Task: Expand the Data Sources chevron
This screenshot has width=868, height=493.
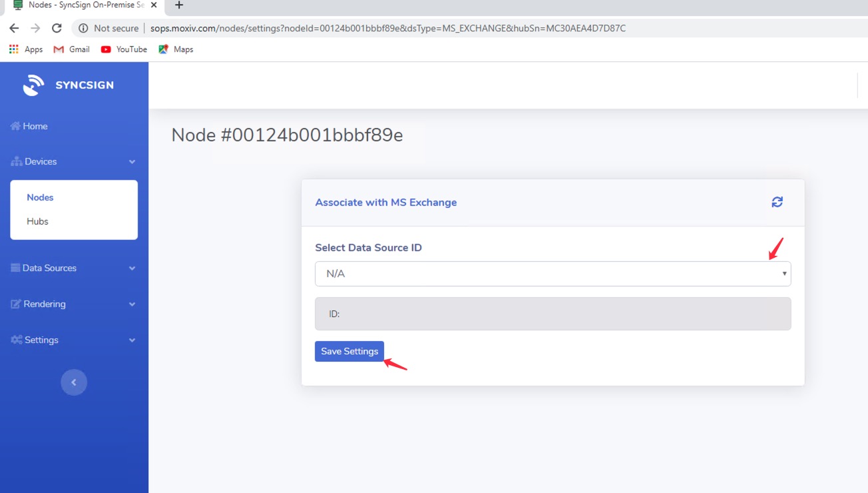Action: pyautogui.click(x=132, y=268)
